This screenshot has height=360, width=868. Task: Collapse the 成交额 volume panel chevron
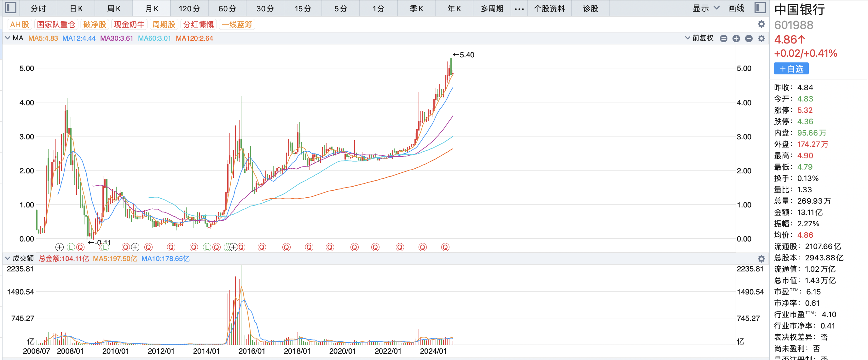[8, 258]
